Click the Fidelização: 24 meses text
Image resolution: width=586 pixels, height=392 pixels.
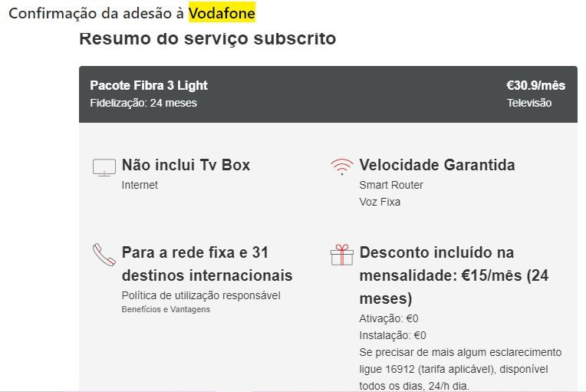coord(143,103)
